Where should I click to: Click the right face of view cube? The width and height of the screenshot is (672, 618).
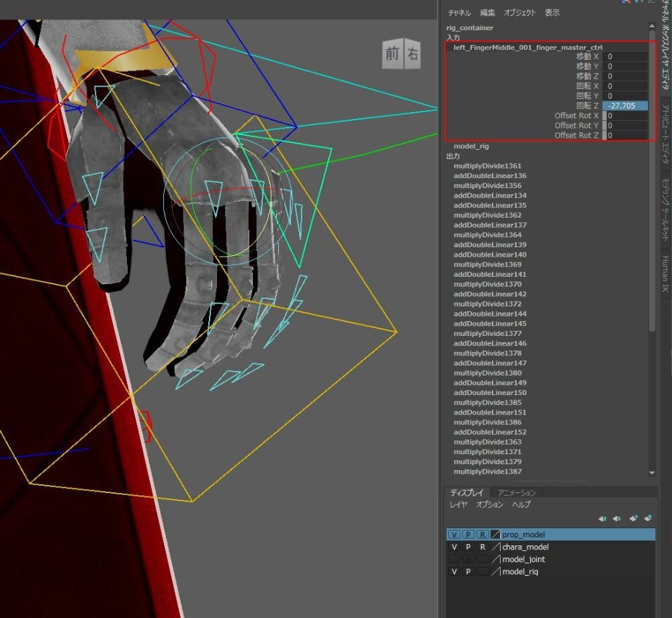tap(412, 54)
